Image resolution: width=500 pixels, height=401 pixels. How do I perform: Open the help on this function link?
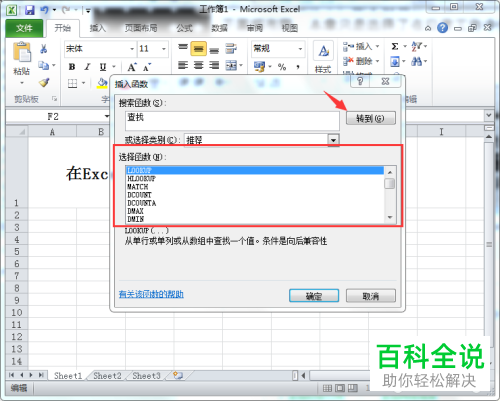(x=151, y=294)
